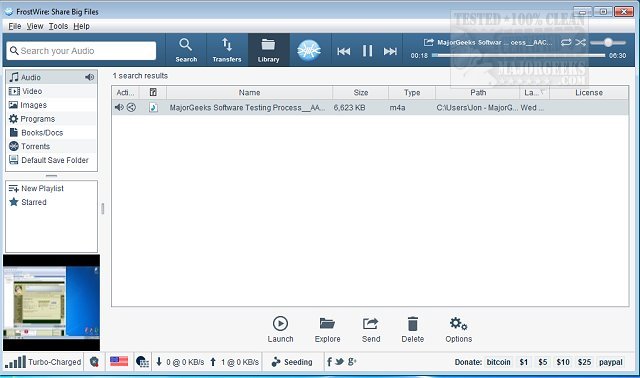Viewport: 640px width, 378px height.
Task: Click the round FrostWire logo button
Action: [309, 50]
